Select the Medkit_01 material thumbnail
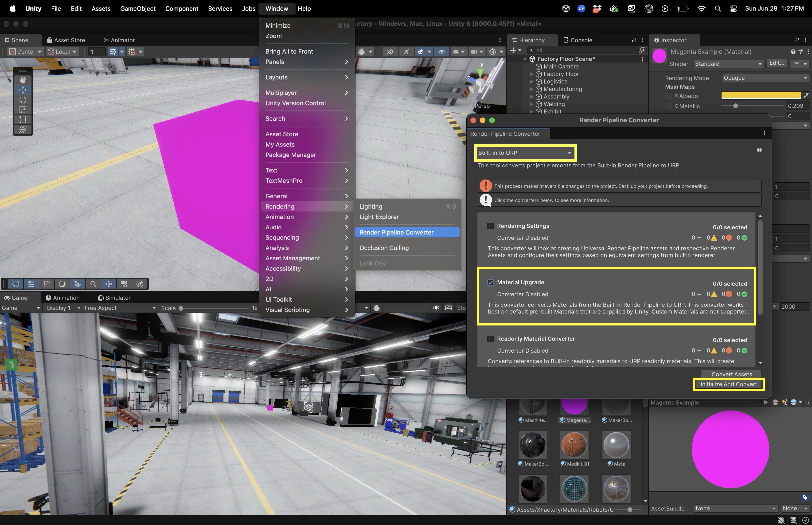This screenshot has width=812, height=525. (574, 445)
